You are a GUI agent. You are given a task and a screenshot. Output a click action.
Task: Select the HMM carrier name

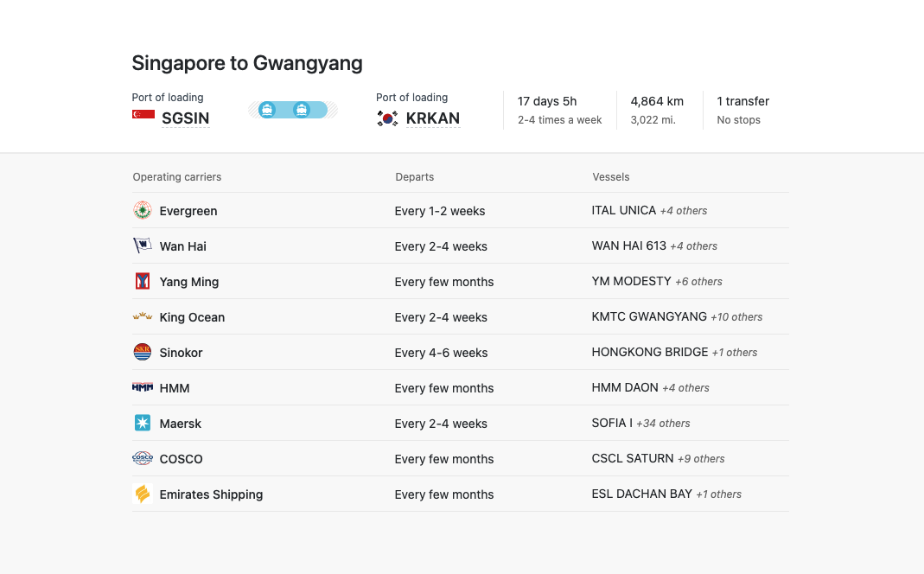coord(175,388)
